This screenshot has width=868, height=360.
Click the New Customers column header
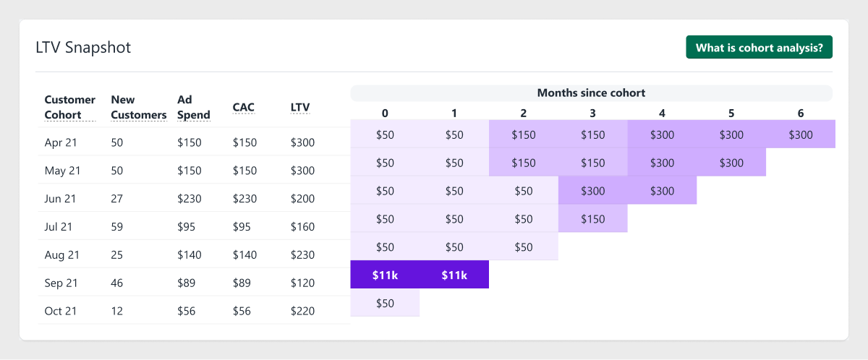[138, 107]
